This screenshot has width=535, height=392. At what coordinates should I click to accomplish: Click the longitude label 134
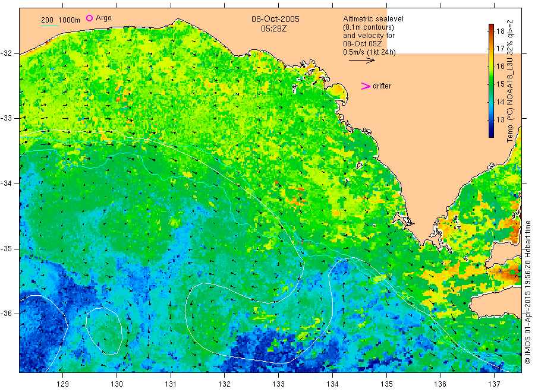coord(332,384)
